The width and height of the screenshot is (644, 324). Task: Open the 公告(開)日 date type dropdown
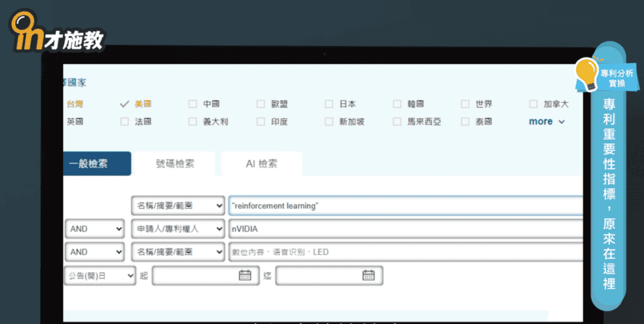click(99, 275)
